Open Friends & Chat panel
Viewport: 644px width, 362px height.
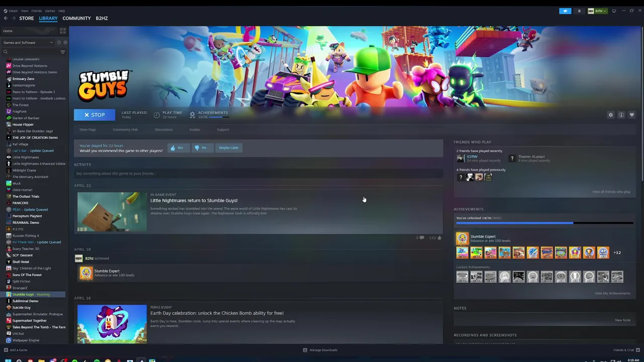[x=626, y=350]
